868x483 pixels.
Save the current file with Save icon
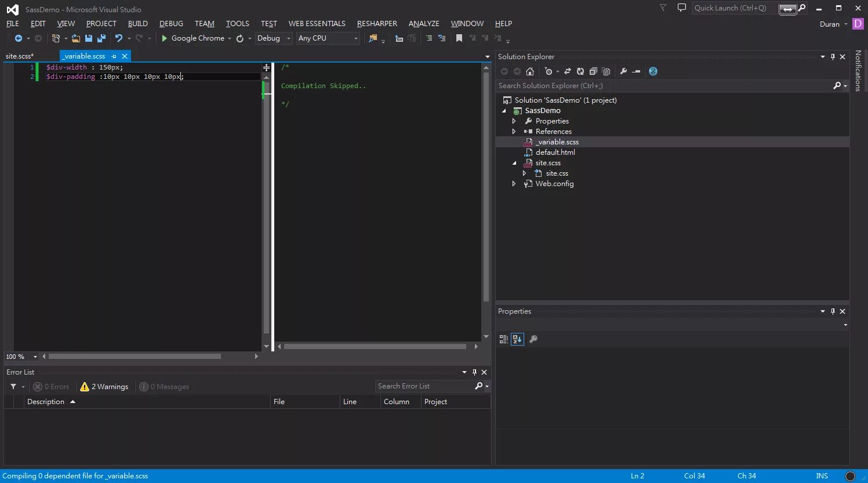click(x=89, y=38)
